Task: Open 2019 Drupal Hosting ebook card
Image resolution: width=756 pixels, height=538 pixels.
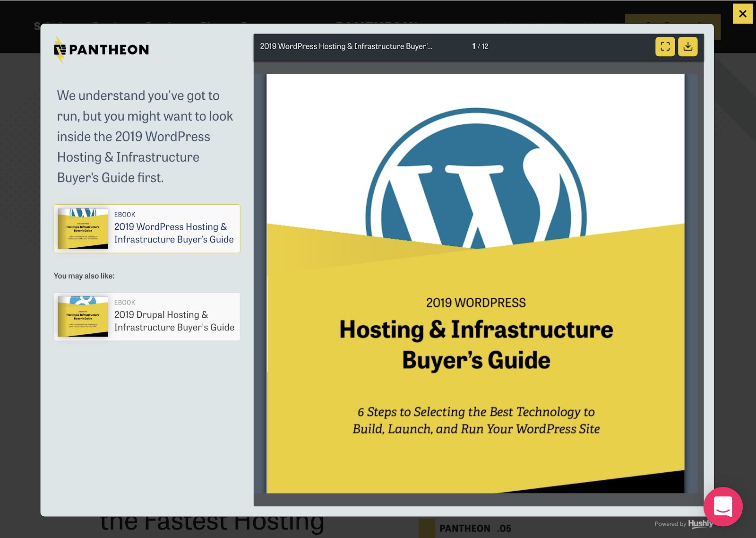Action: 147,316
